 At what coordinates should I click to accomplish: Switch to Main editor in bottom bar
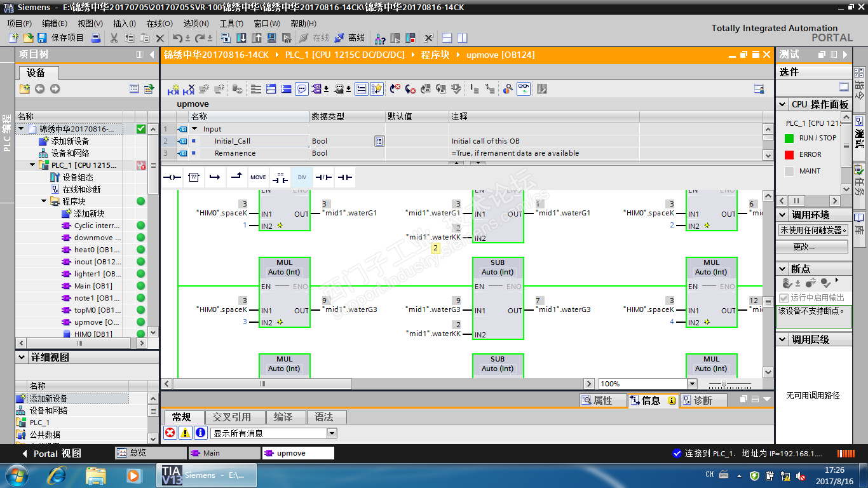pyautogui.click(x=224, y=453)
